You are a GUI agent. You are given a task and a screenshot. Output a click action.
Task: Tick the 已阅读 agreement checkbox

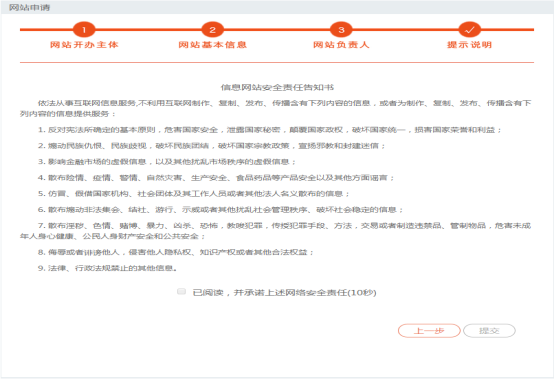coord(181,291)
